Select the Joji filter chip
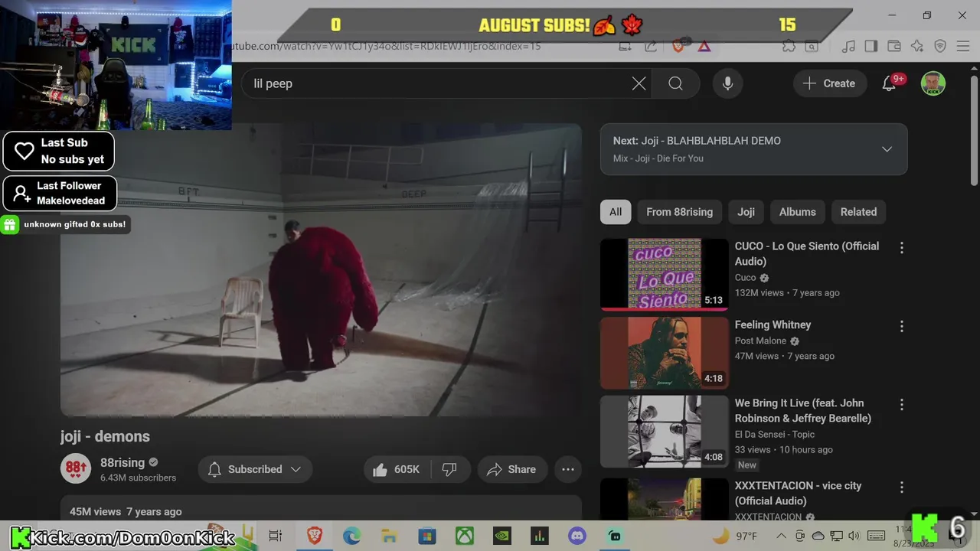980x551 pixels. tap(746, 212)
